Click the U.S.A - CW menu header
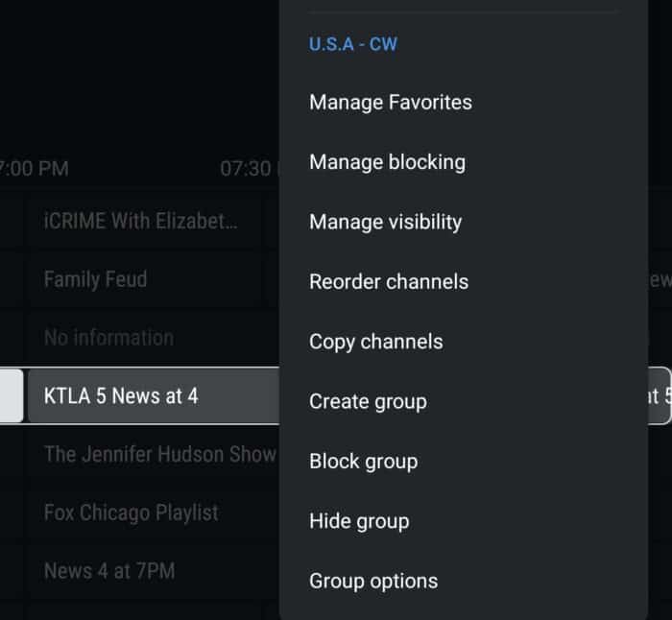Viewport: 672px width, 620px height. click(352, 44)
